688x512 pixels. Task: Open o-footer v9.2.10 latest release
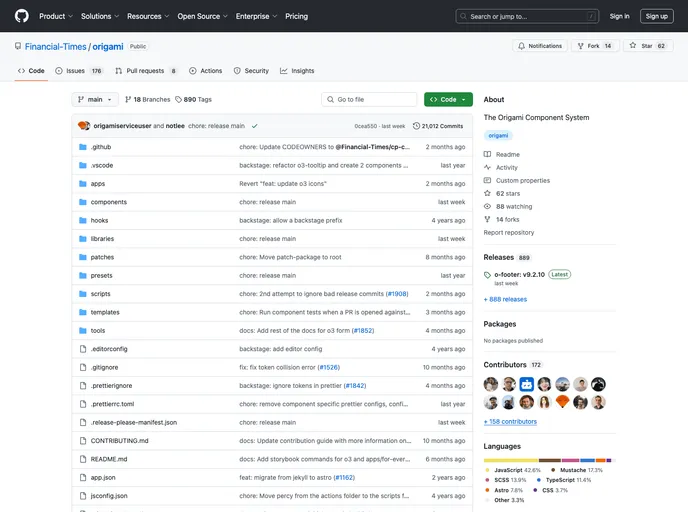pyautogui.click(x=520, y=275)
